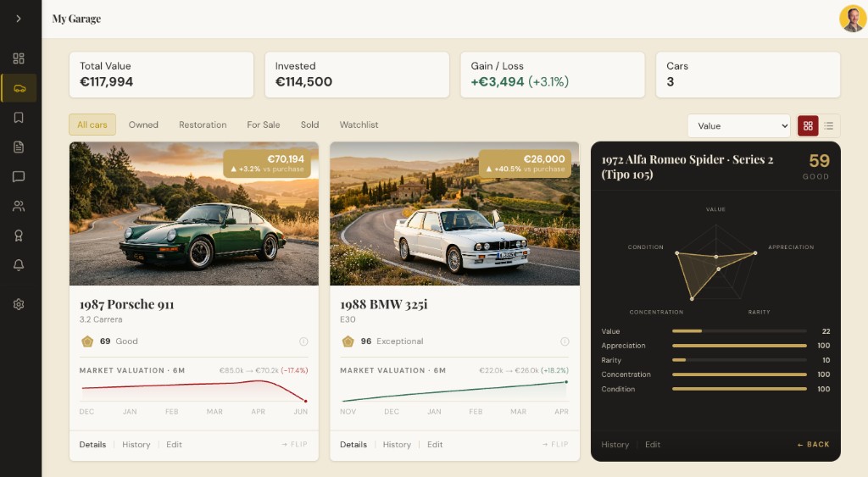Open History on the Alfa Romeo card
This screenshot has width=868, height=477.
615,444
